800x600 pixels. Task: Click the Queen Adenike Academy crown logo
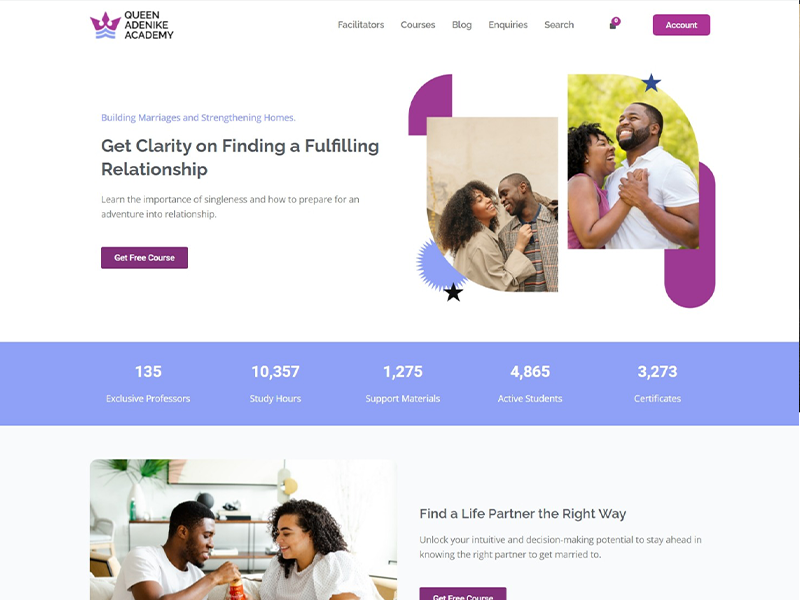106,25
